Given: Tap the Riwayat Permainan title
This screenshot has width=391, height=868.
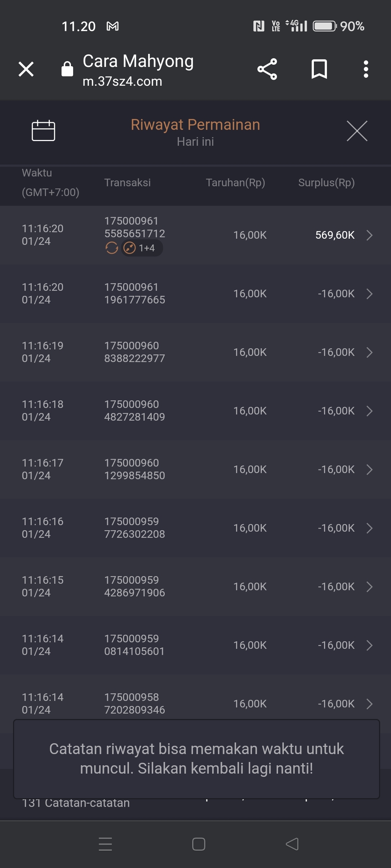Looking at the screenshot, I should pyautogui.click(x=195, y=125).
